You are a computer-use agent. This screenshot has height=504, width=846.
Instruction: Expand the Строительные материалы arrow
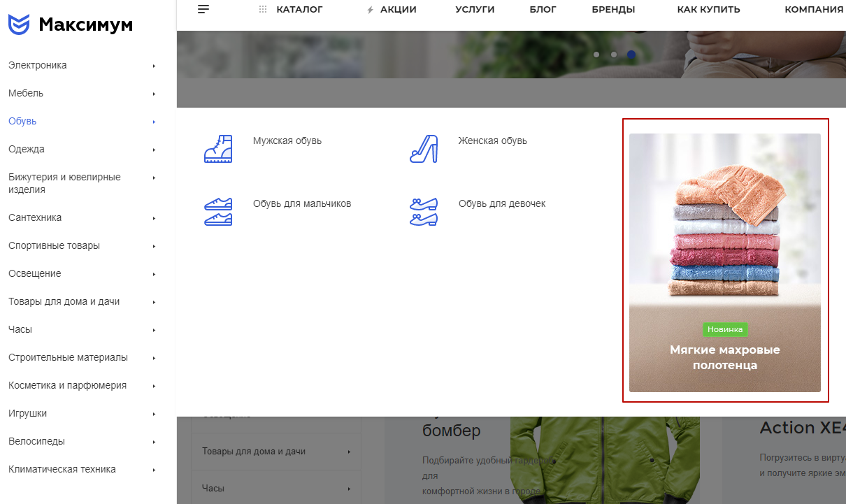pos(154,358)
